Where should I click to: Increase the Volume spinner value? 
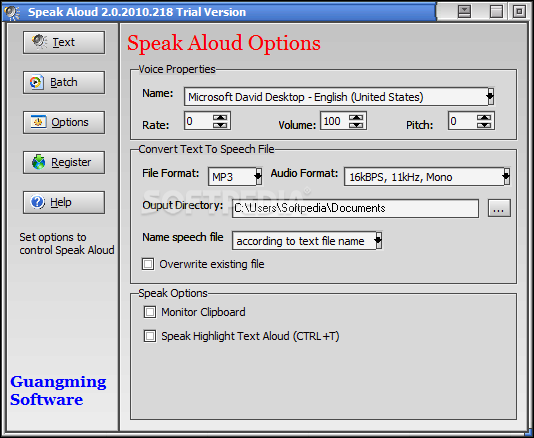356,118
